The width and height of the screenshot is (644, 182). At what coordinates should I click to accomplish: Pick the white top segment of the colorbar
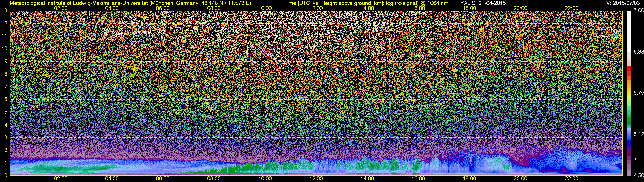click(x=629, y=31)
